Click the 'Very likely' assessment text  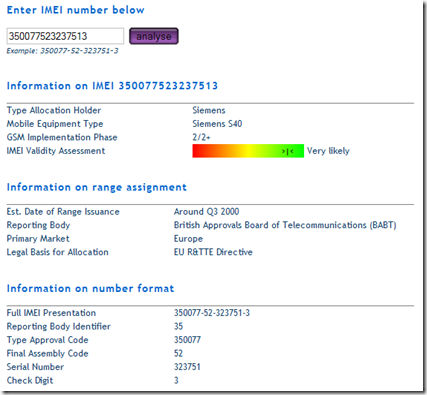[x=328, y=151]
